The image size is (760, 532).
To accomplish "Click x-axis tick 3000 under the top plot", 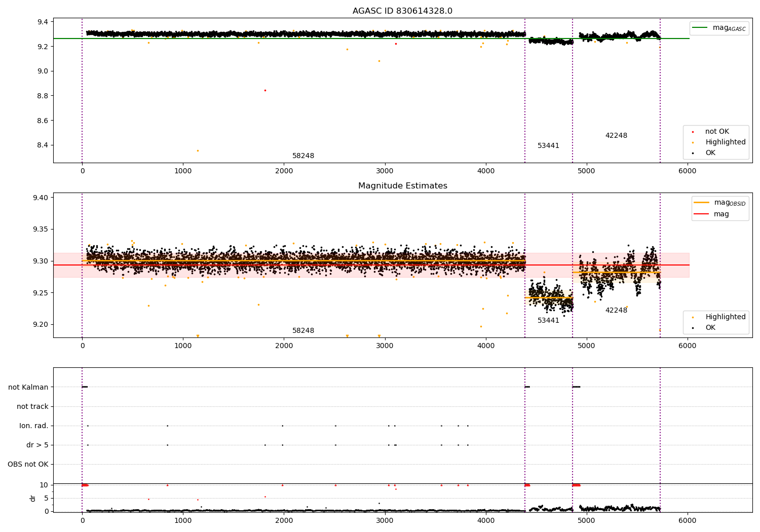I will pos(385,171).
